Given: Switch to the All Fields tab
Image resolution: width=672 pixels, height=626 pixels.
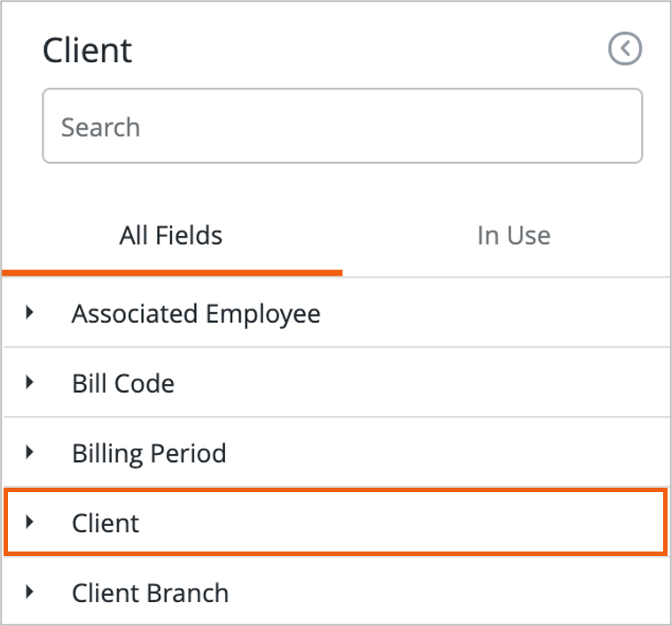Looking at the screenshot, I should point(171,235).
